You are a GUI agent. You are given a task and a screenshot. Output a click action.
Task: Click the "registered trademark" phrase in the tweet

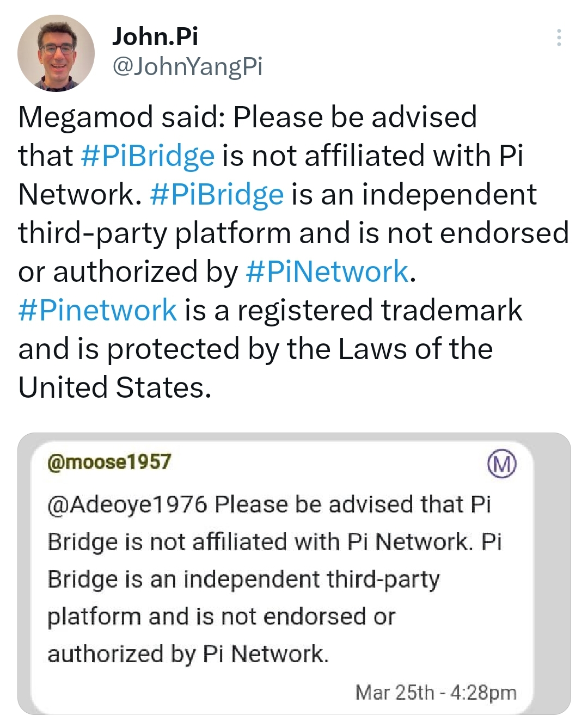[379, 310]
